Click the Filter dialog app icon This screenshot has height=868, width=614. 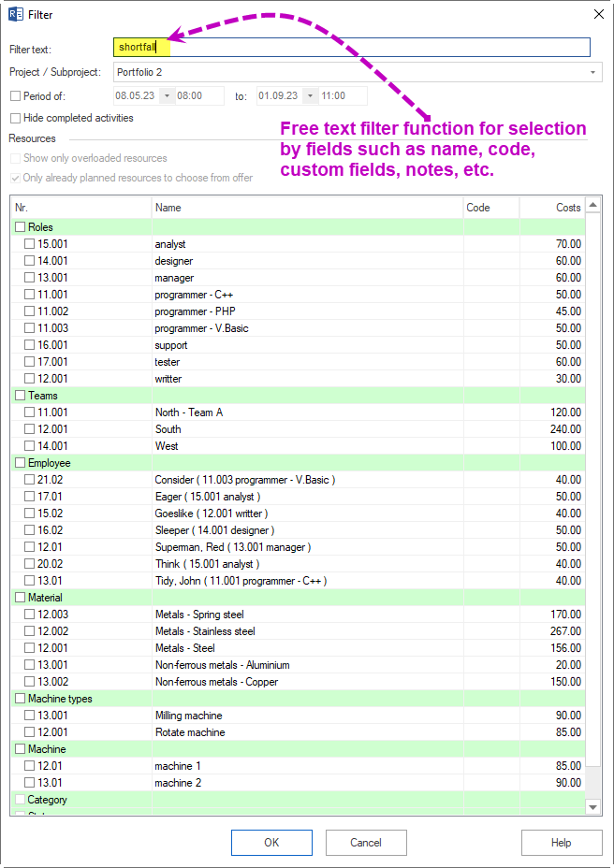16,14
